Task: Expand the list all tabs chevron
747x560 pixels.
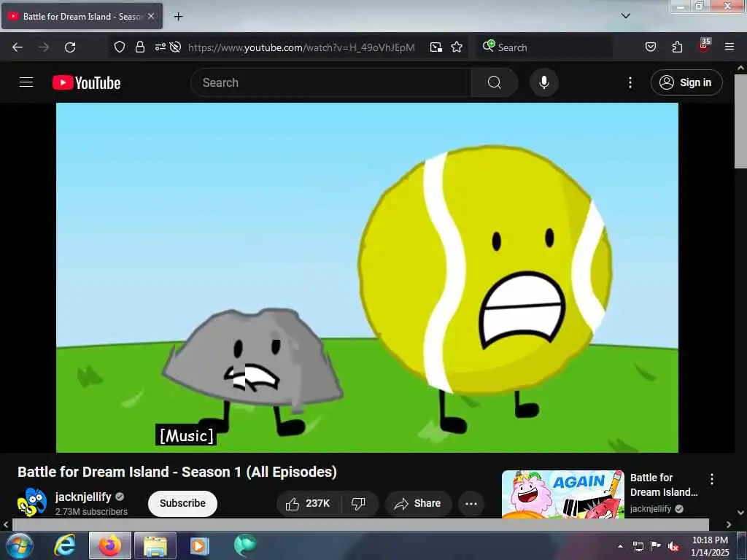Action: (x=625, y=16)
